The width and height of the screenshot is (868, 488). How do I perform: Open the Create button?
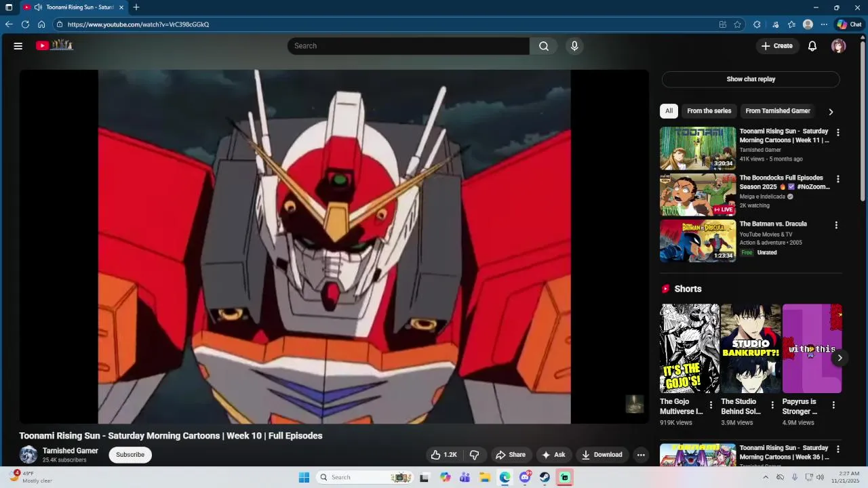777,46
